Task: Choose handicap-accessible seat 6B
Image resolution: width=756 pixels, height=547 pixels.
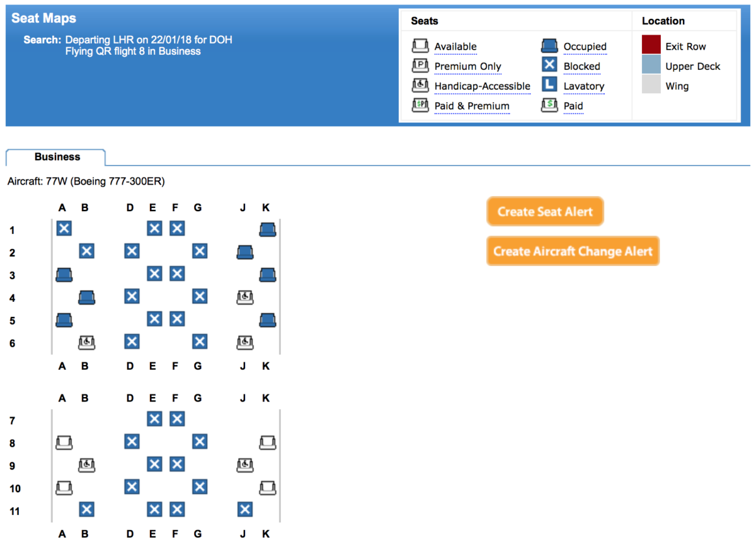Action: click(x=86, y=342)
